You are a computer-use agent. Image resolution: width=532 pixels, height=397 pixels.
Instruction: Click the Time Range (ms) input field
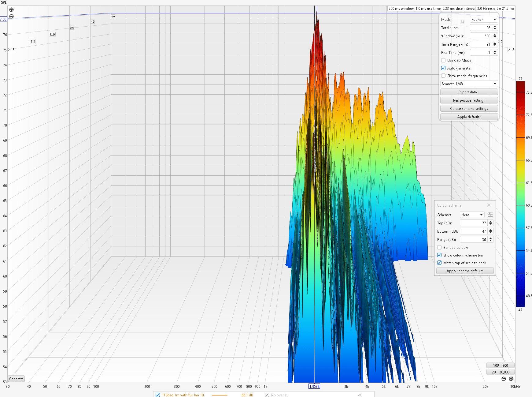pyautogui.click(x=481, y=44)
